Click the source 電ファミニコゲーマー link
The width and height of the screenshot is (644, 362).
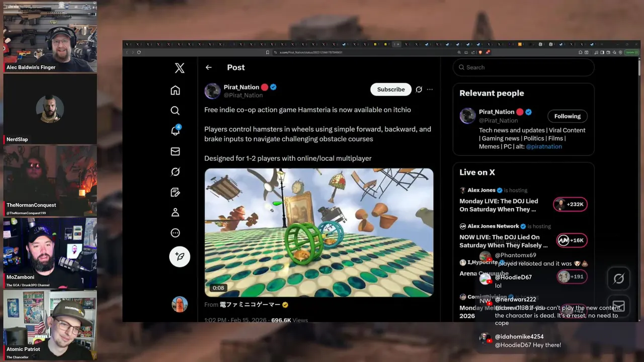click(x=250, y=305)
